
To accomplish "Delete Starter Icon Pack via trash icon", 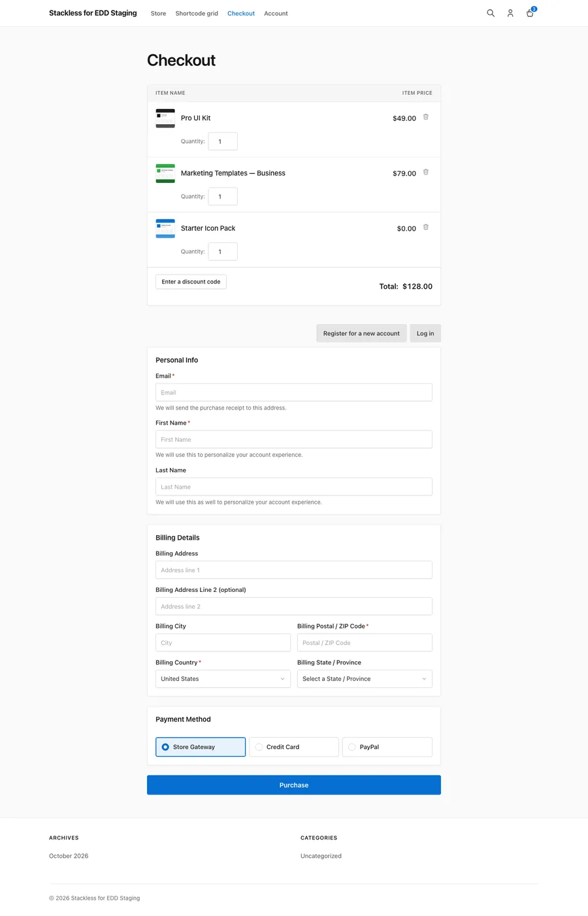I will pos(426,227).
